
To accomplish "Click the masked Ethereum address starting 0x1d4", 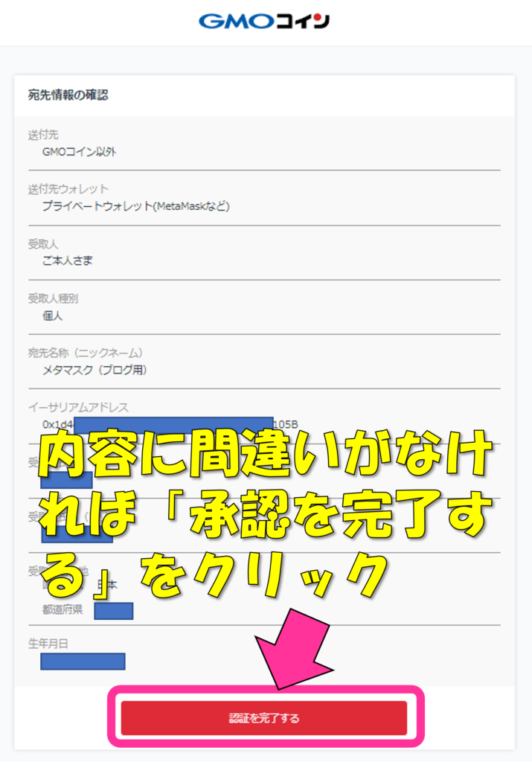I will click(x=170, y=425).
